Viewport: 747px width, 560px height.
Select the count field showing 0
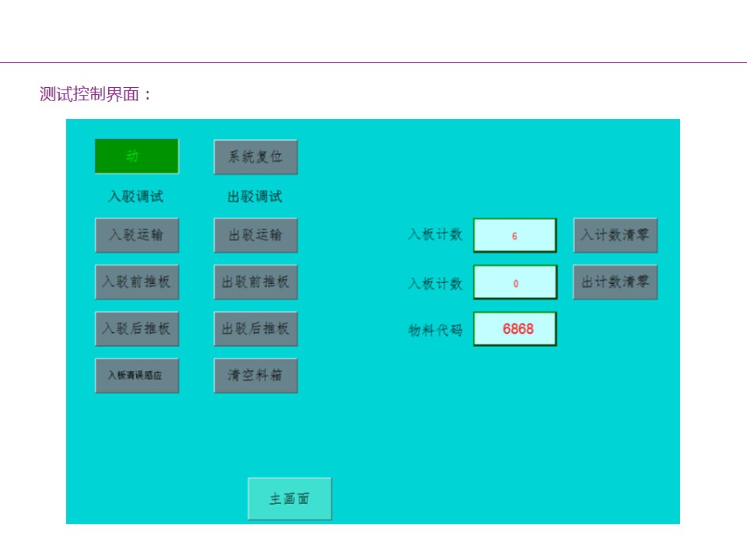coord(515,282)
